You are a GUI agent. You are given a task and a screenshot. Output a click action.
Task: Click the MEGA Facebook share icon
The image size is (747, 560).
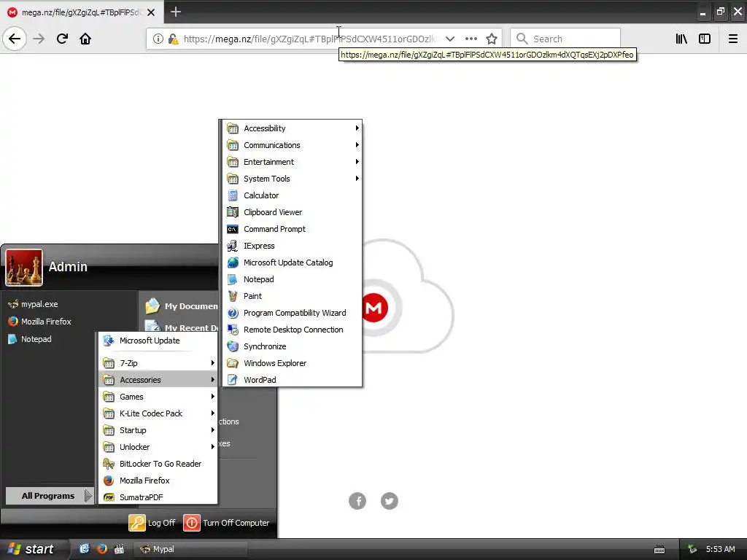(357, 500)
